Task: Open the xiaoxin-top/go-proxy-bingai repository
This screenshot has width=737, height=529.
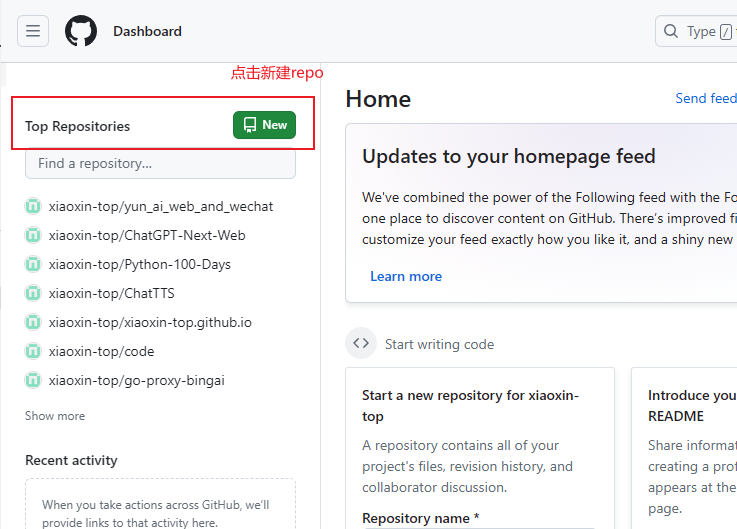Action: 137,381
